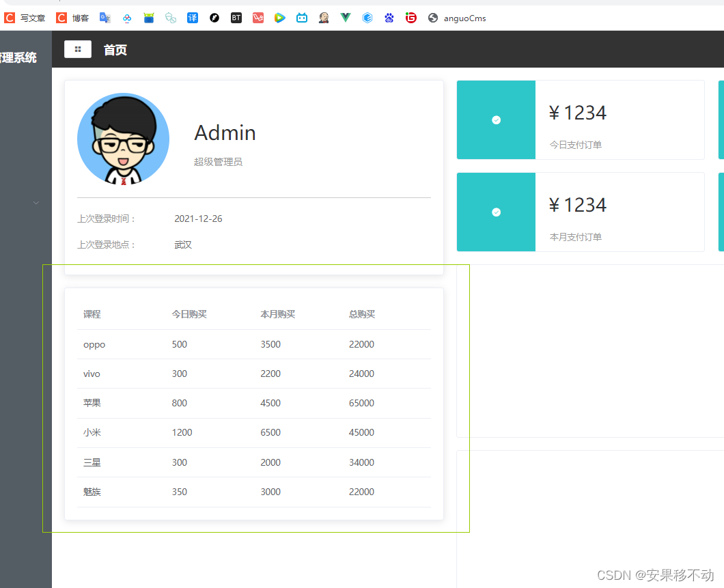This screenshot has height=588, width=724.
Task: Open the Bilibili bookmark icon
Action: point(301,18)
